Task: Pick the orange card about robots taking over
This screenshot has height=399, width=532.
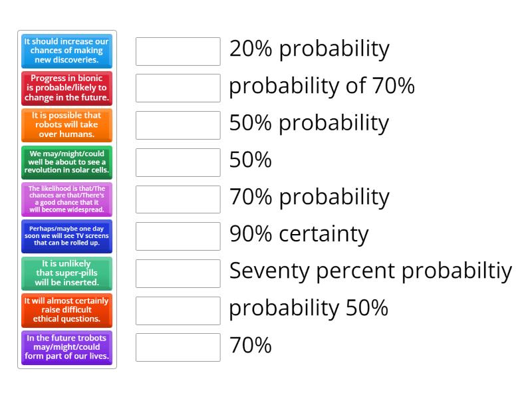Action: point(66,125)
